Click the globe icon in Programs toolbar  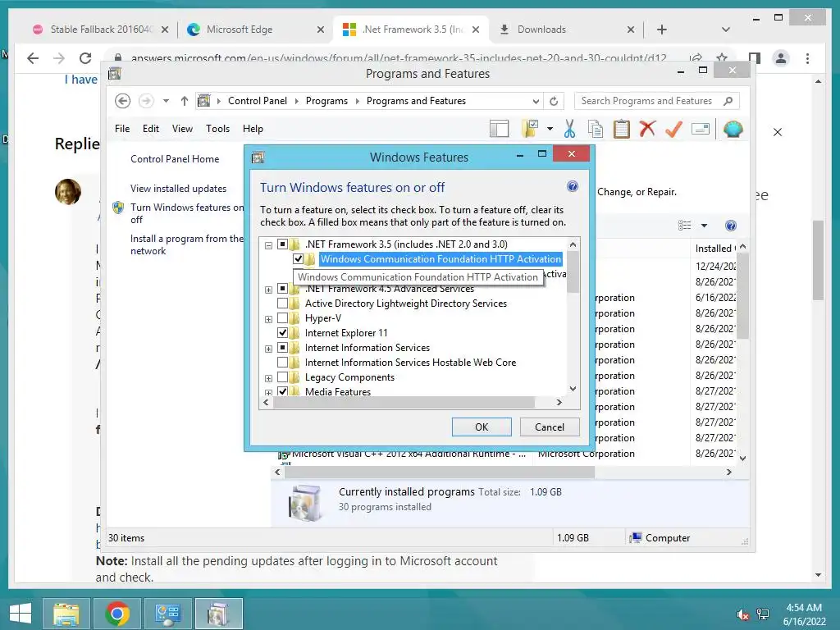point(733,129)
